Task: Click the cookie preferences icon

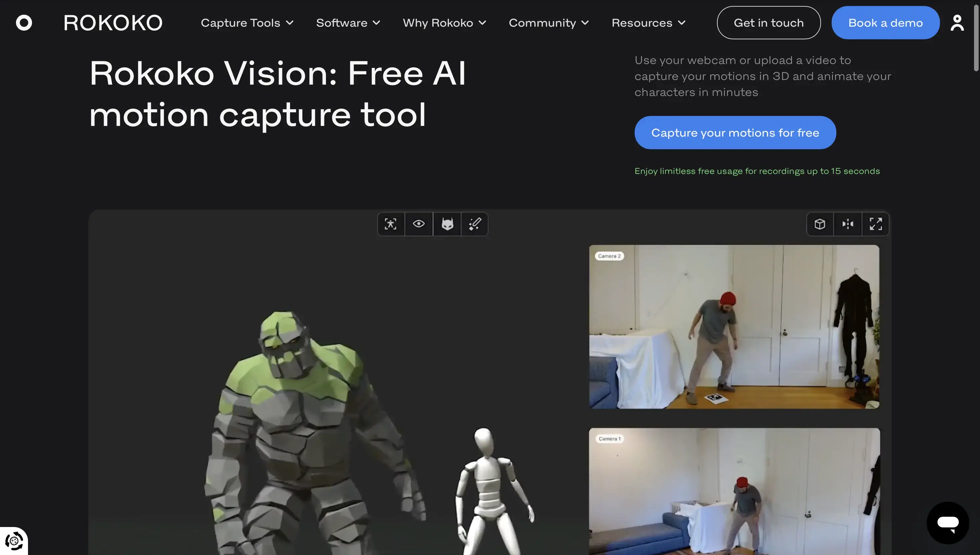Action: (14, 541)
